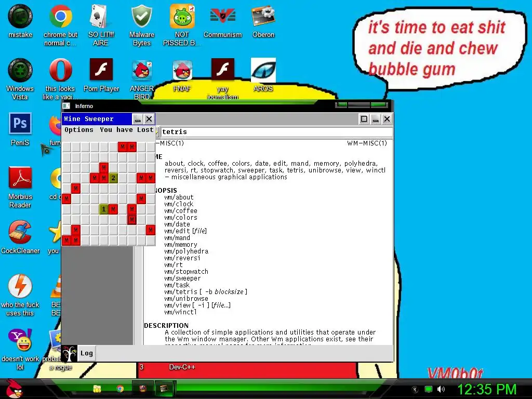
Task: Close the Mine Sweeper window
Action: (149, 119)
